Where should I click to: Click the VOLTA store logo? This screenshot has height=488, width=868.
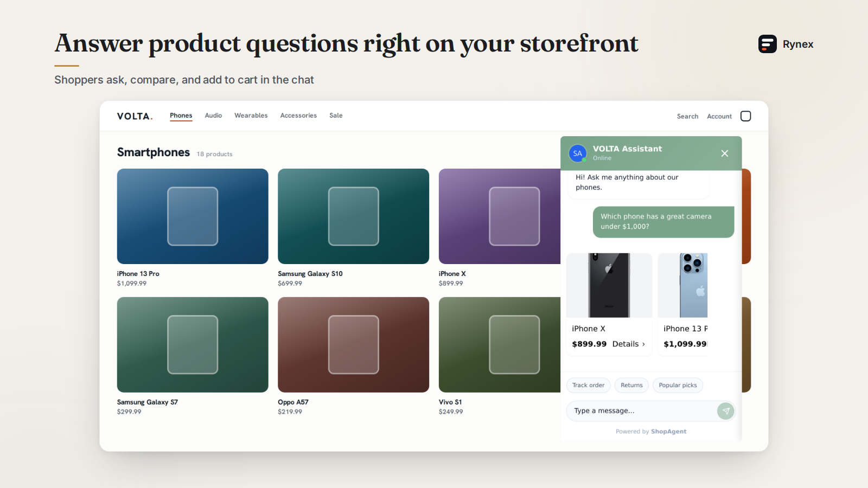(135, 116)
